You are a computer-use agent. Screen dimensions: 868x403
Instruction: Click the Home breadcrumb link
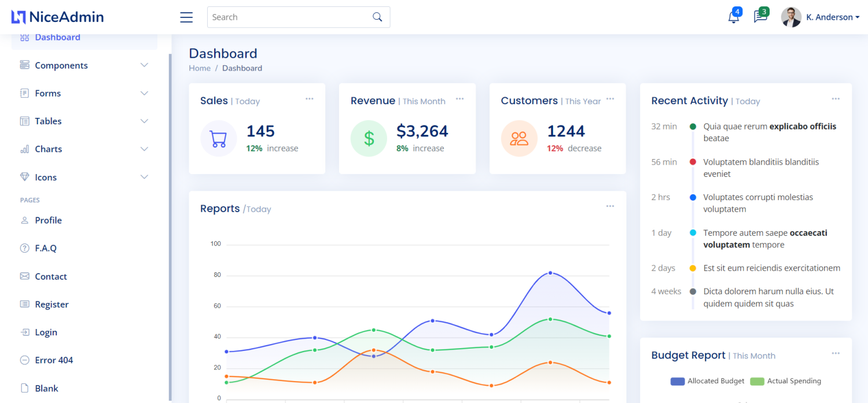tap(200, 68)
